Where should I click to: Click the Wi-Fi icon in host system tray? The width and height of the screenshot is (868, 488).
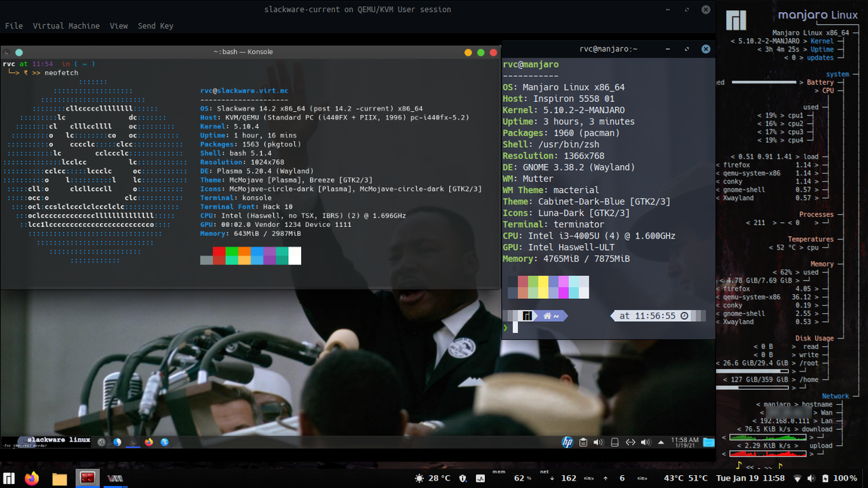click(797, 479)
